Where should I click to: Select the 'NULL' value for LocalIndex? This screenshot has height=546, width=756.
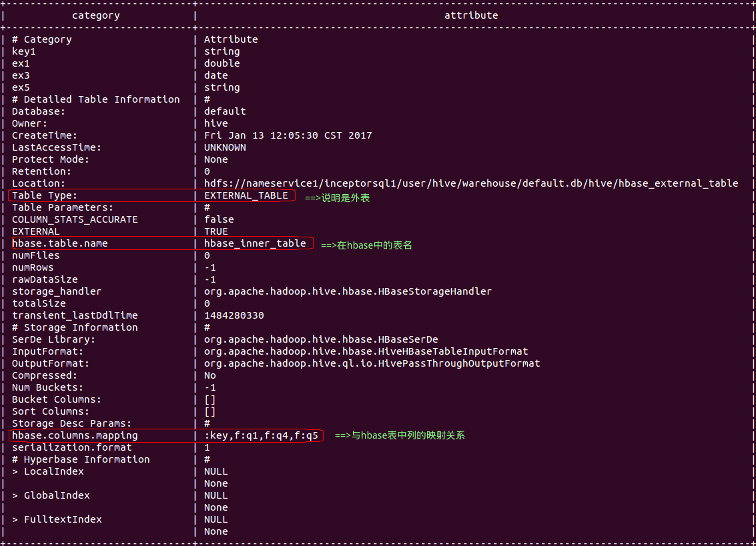[216, 472]
